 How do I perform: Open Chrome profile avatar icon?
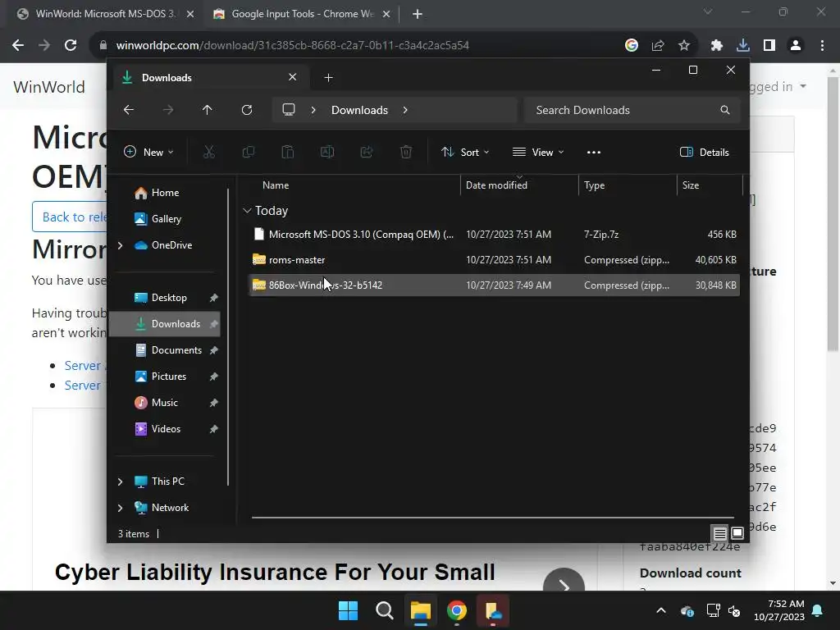click(796, 45)
